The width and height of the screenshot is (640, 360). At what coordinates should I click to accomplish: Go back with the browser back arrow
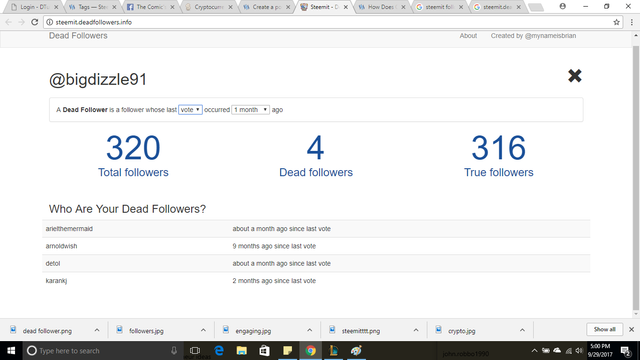click(9, 22)
